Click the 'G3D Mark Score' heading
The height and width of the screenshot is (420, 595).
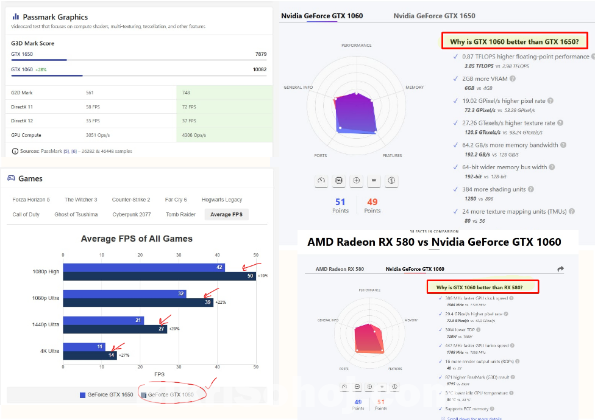point(33,43)
